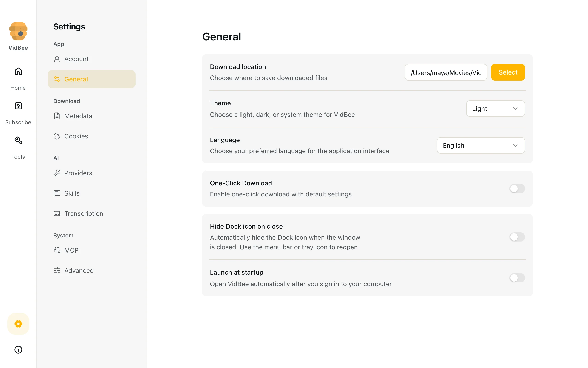Click the Home label in sidebar

tap(18, 88)
